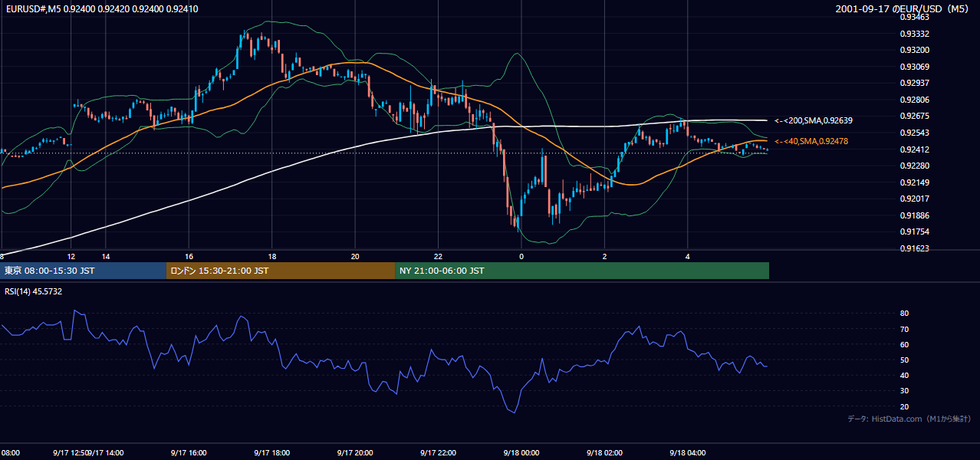Click the 9/17 16:00 date label
The image size is (980, 460).
pos(189,453)
